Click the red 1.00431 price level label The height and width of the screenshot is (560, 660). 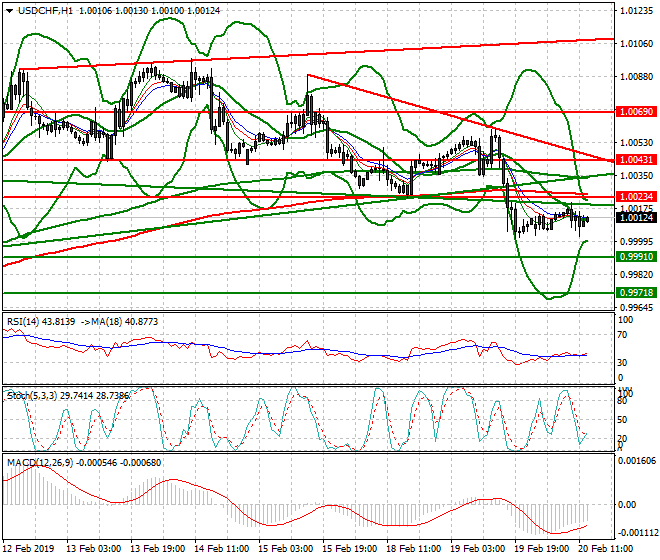[636, 160]
